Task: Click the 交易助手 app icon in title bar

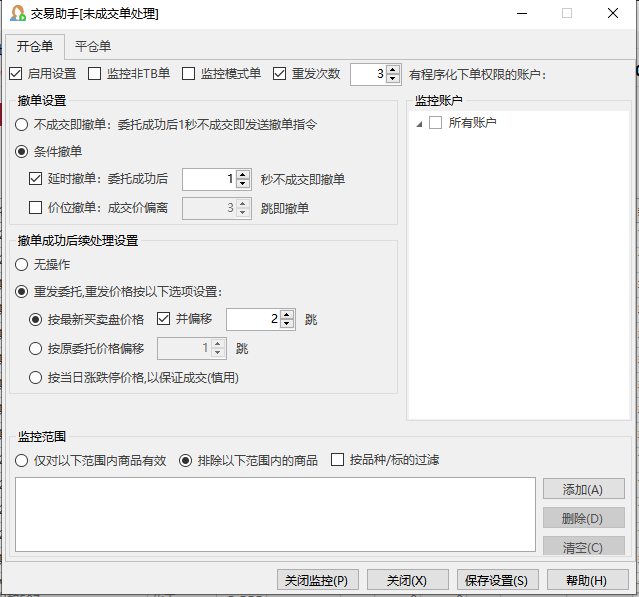Action: 18,13
